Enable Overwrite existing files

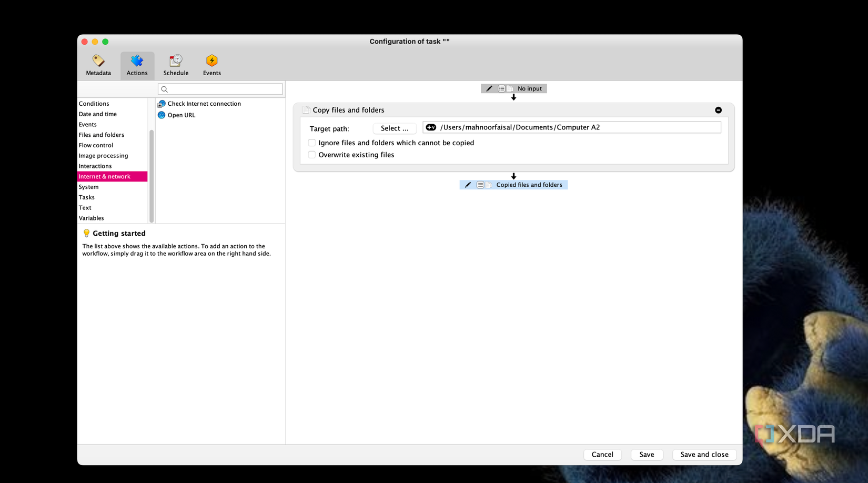click(x=311, y=155)
